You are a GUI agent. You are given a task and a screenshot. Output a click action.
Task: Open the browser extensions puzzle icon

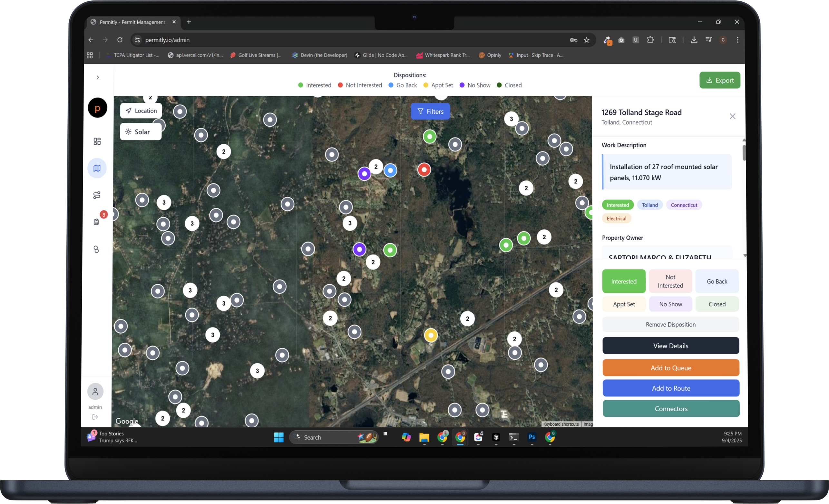pos(650,40)
